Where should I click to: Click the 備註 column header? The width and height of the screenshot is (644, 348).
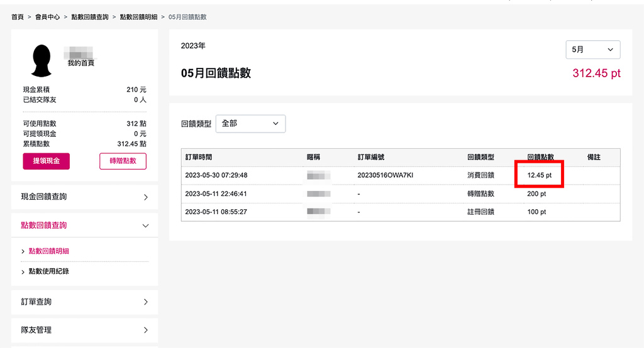[x=594, y=157]
